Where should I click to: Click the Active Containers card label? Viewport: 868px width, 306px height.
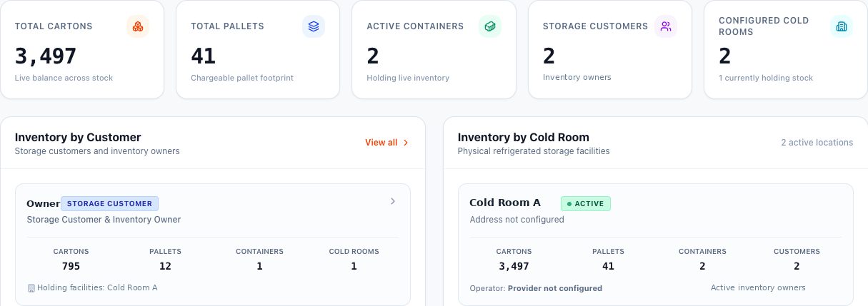[415, 26]
